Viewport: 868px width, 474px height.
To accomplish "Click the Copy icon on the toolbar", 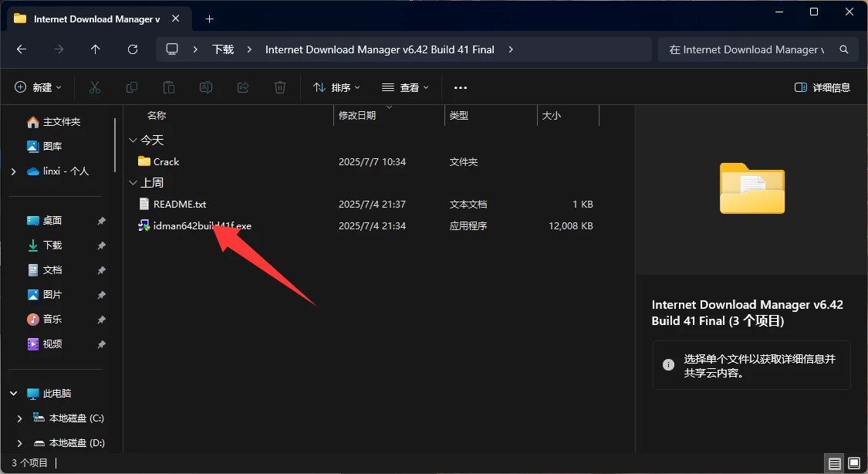I will tap(132, 86).
